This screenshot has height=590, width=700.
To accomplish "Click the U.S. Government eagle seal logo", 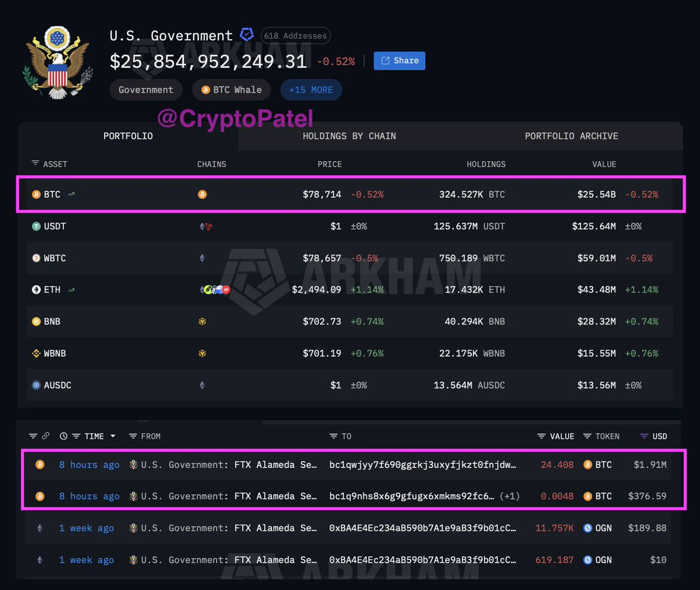I will tap(57, 62).
